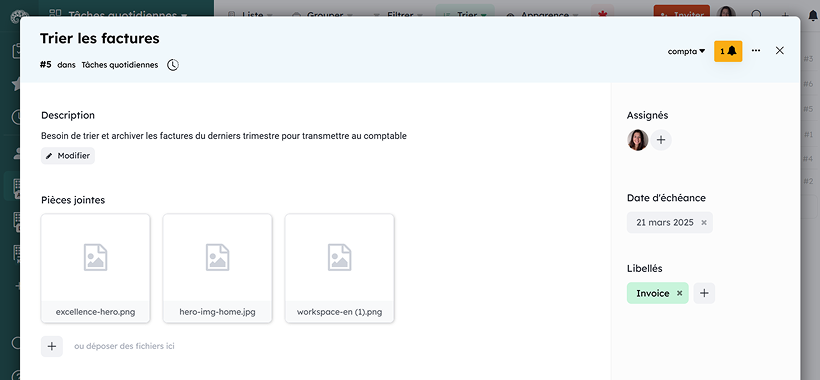
Task: Open the compta status dropdown
Action: [686, 51]
